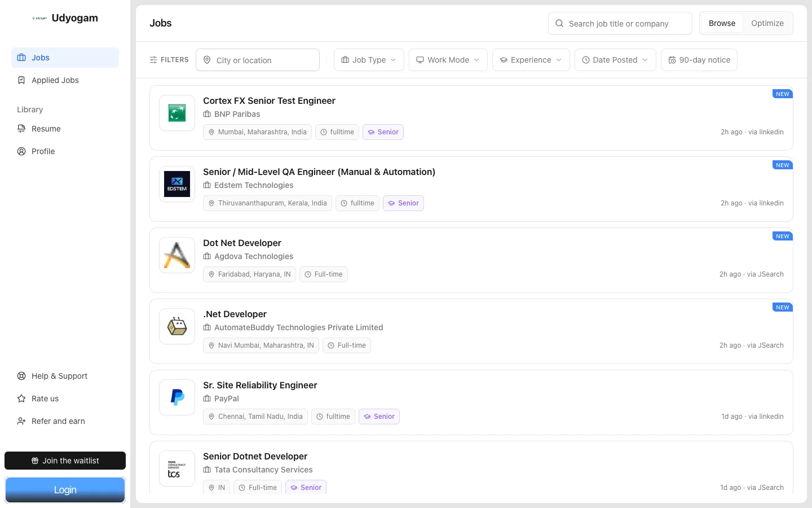Click the Agdova Technologies logo
This screenshot has height=508, width=812.
[177, 255]
